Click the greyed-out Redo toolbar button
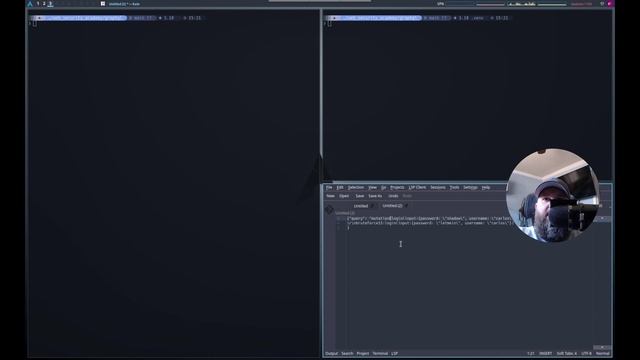 407,196
